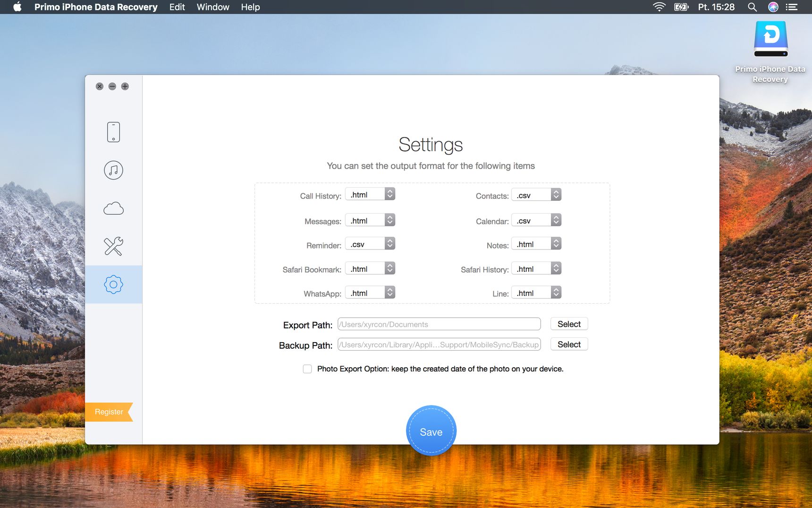812x508 pixels.
Task: Open the Primo iPhone Data Recovery desktop icon
Action: pos(770,52)
